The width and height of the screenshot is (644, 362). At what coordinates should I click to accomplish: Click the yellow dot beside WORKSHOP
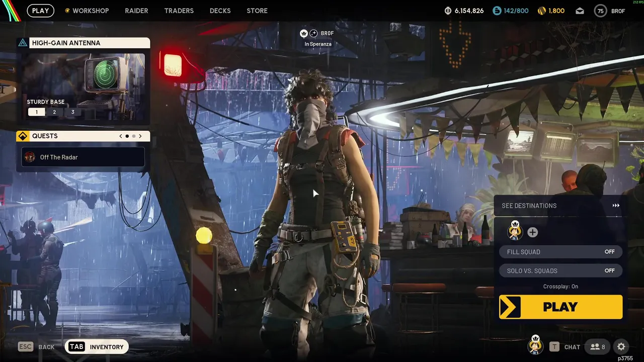pos(67,11)
